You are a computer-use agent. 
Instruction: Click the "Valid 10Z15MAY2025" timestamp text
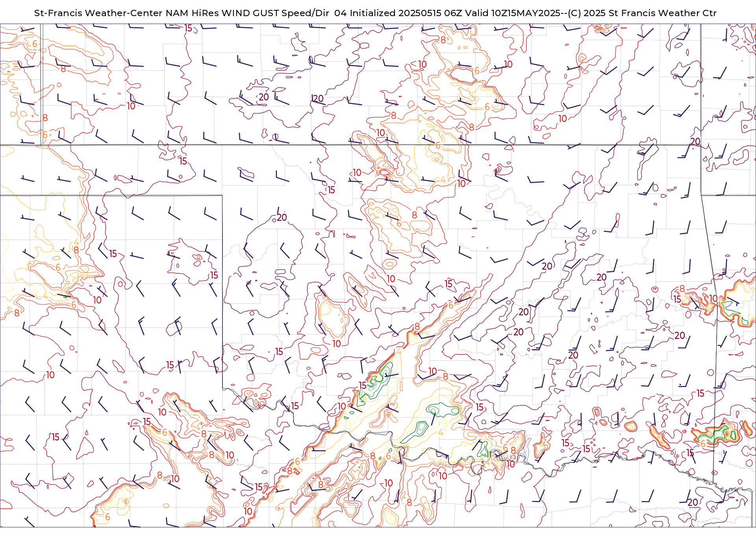[513, 13]
